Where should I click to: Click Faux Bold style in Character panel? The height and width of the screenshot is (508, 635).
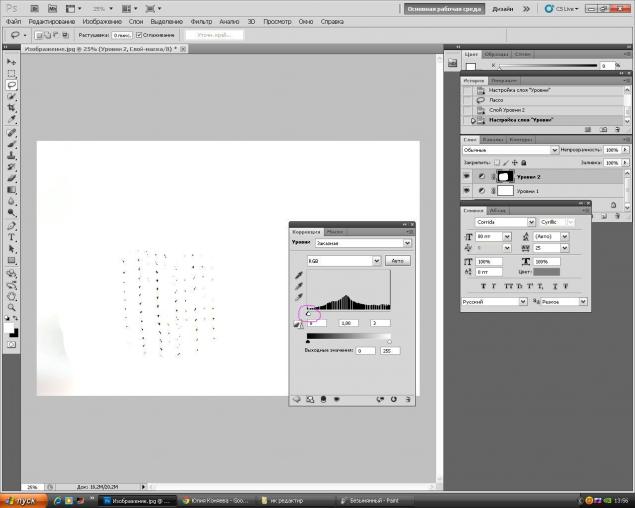483,286
